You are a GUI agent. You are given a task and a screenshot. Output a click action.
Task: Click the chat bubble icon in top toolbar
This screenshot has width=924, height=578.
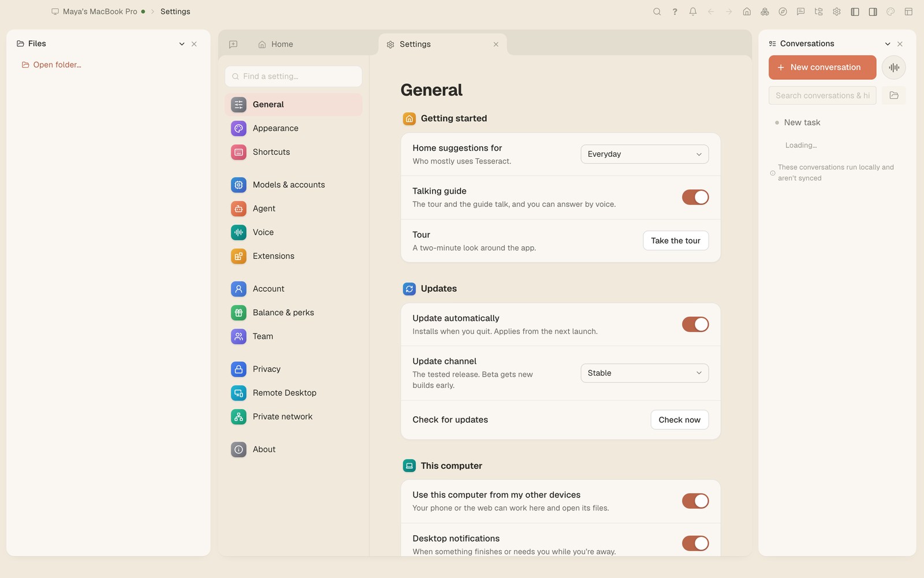(800, 12)
